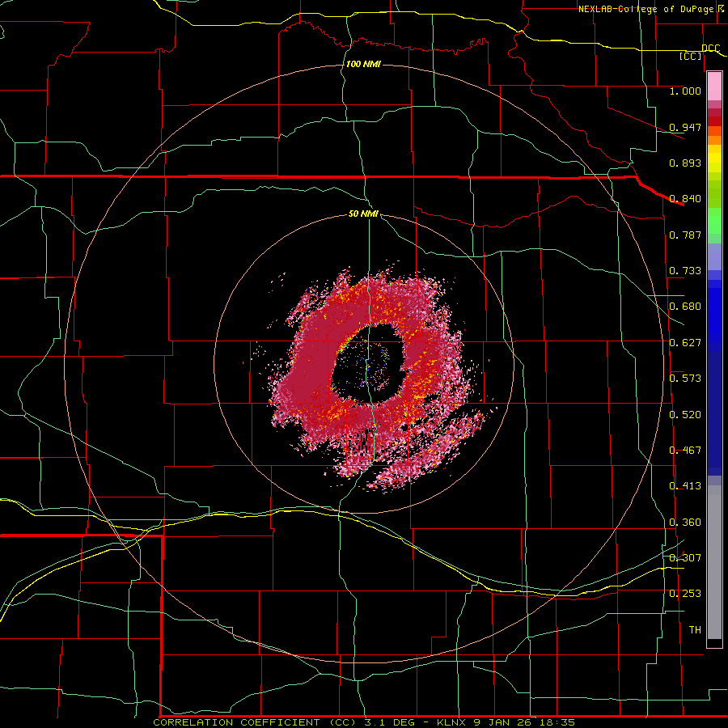Image resolution: width=728 pixels, height=728 pixels.
Task: Click the 0.360 legend value
Action: (685, 523)
